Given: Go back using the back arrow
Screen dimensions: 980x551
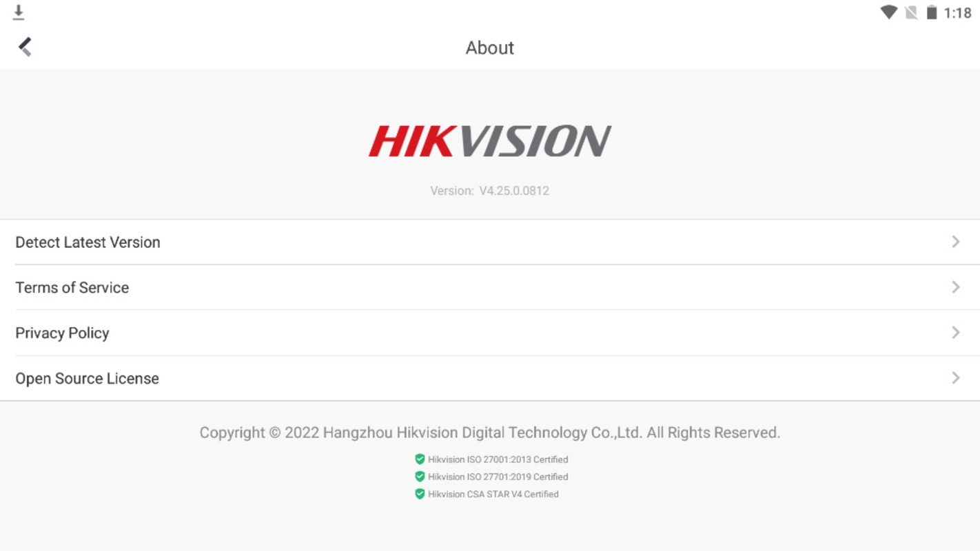Looking at the screenshot, I should (25, 47).
